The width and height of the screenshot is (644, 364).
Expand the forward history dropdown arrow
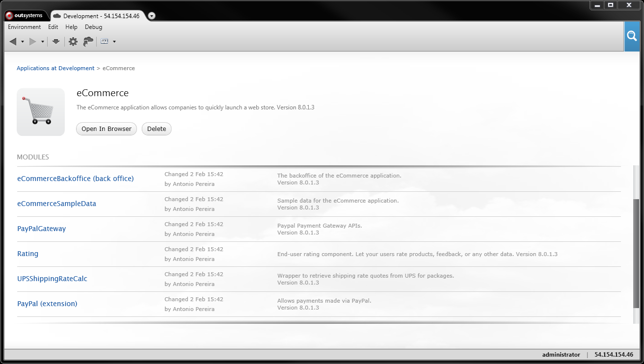[43, 42]
